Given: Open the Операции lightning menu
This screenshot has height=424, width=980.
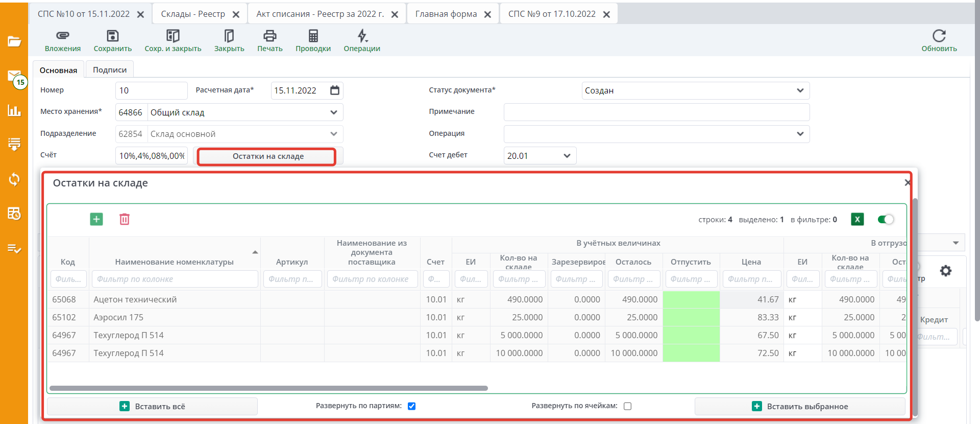Looking at the screenshot, I should pyautogui.click(x=362, y=36).
